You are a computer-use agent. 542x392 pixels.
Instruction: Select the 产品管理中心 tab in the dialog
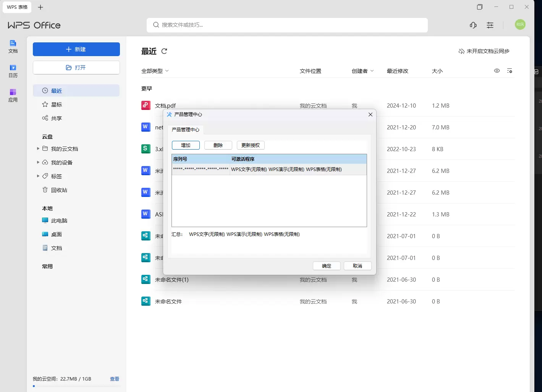pyautogui.click(x=186, y=130)
